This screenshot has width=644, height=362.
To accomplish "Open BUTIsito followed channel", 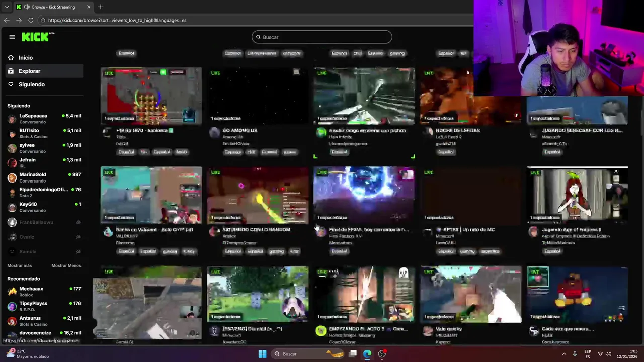I will 44,133.
